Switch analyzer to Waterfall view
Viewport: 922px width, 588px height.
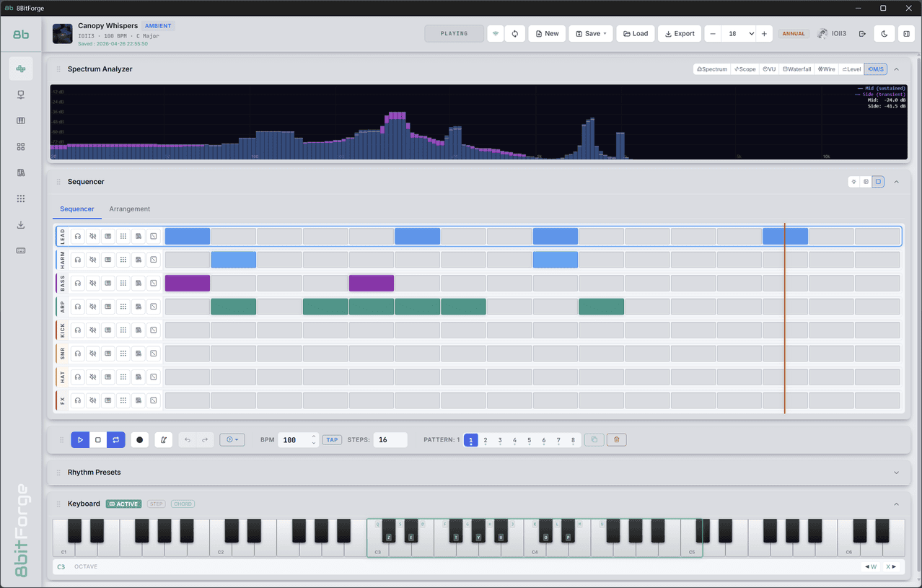pos(797,69)
